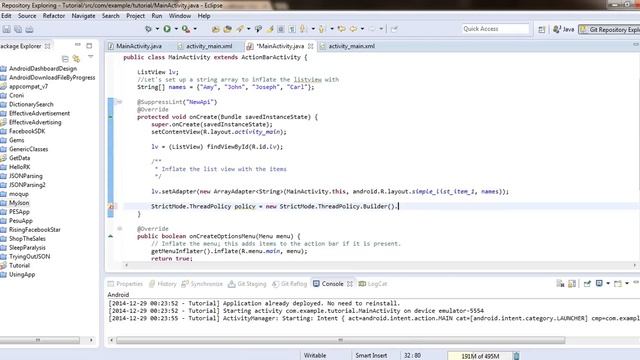Click the Open Perspective icon
Viewport: 640px width, 360px height.
coord(542,29)
